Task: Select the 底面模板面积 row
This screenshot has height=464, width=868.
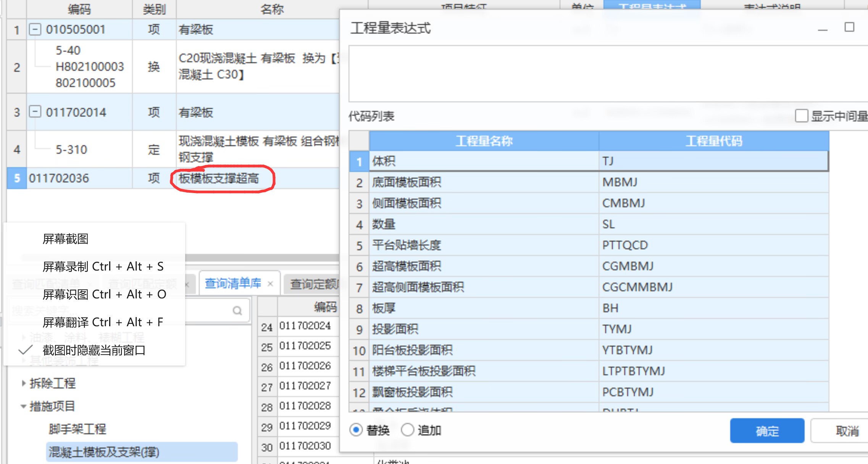Action: [589, 182]
